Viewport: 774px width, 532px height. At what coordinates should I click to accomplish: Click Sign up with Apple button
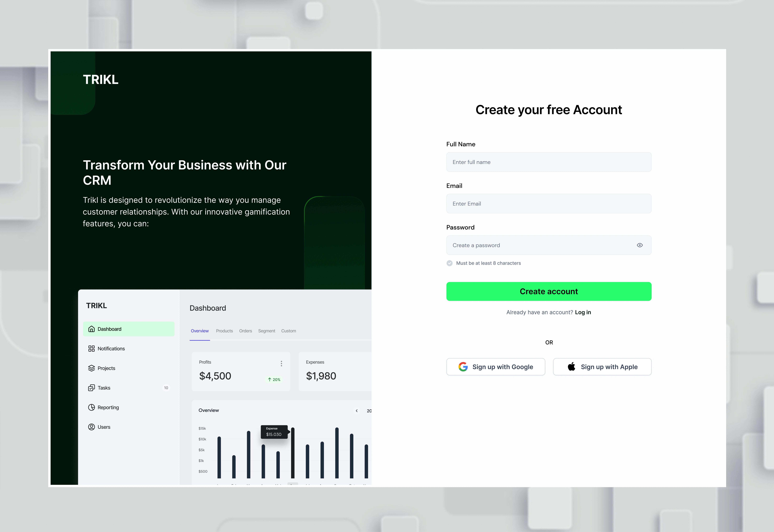point(602,367)
